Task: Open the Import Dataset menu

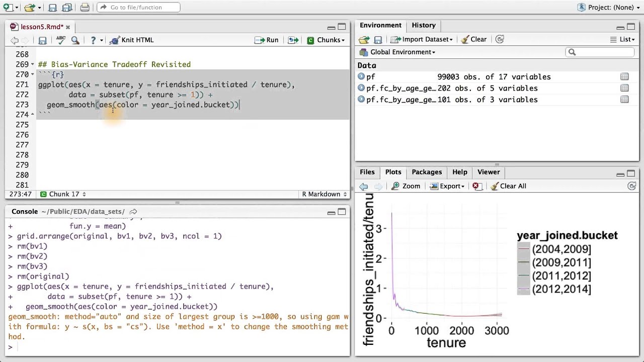Action: pyautogui.click(x=422, y=39)
